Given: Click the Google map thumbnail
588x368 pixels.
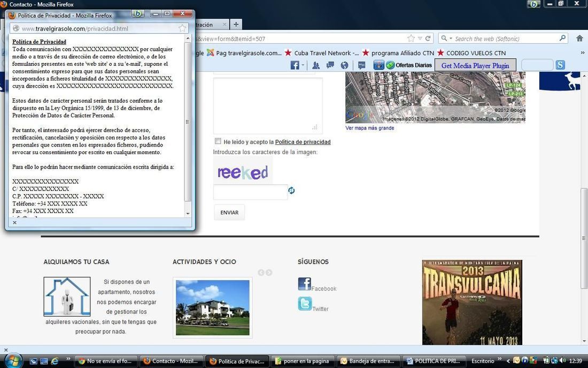Looking at the screenshot, I should (x=435, y=97).
